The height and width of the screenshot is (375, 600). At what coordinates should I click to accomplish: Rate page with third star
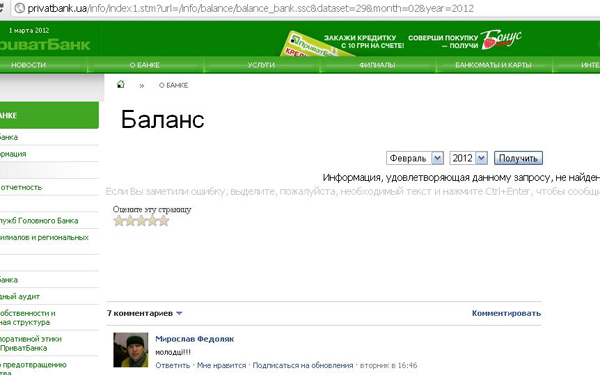(141, 221)
